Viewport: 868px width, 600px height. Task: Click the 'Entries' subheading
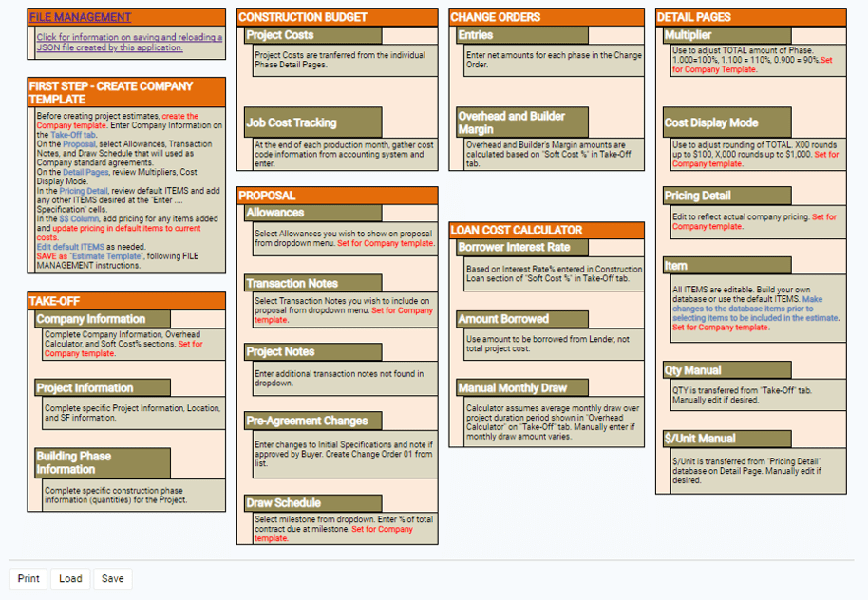[522, 35]
